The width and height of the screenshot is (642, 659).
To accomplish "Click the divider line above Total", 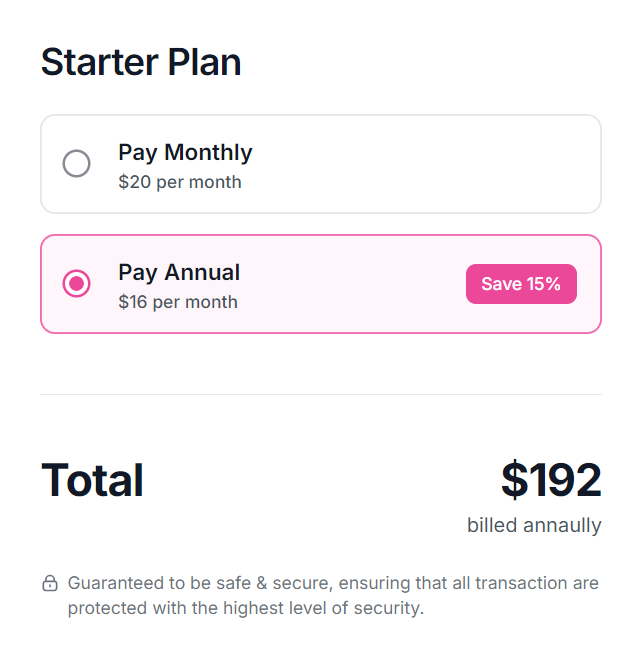I will tap(321, 395).
